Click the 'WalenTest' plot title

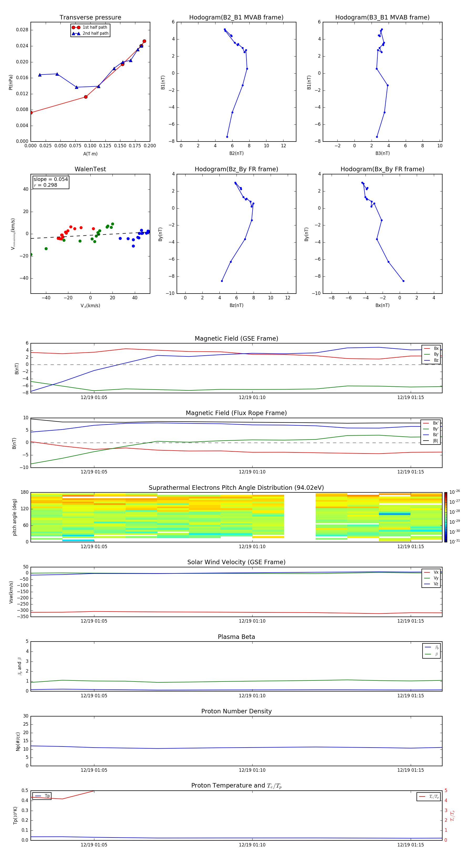pos(90,169)
